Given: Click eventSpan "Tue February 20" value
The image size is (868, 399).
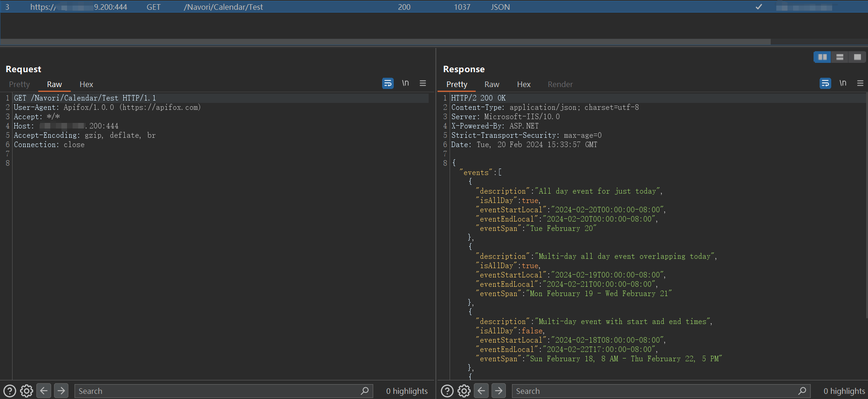Looking at the screenshot, I should coord(561,228).
